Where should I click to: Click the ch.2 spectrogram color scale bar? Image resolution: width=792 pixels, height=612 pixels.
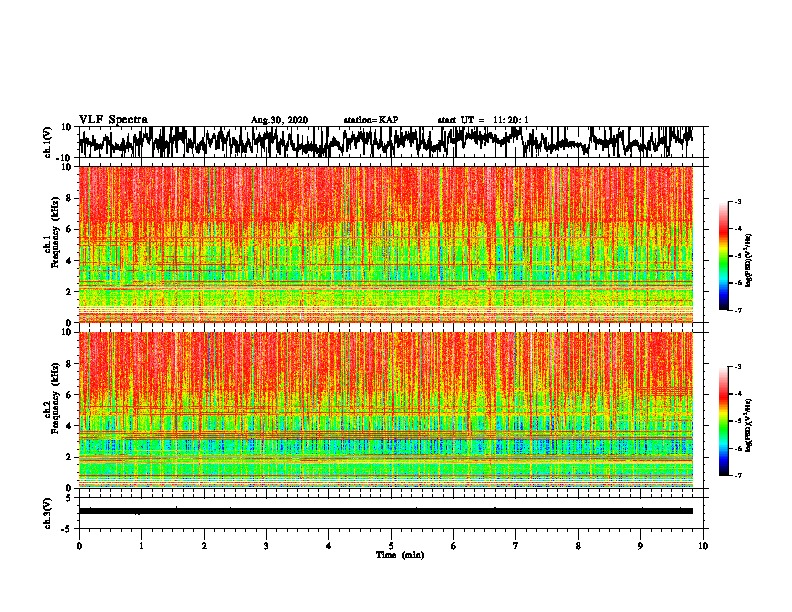[x=723, y=421]
